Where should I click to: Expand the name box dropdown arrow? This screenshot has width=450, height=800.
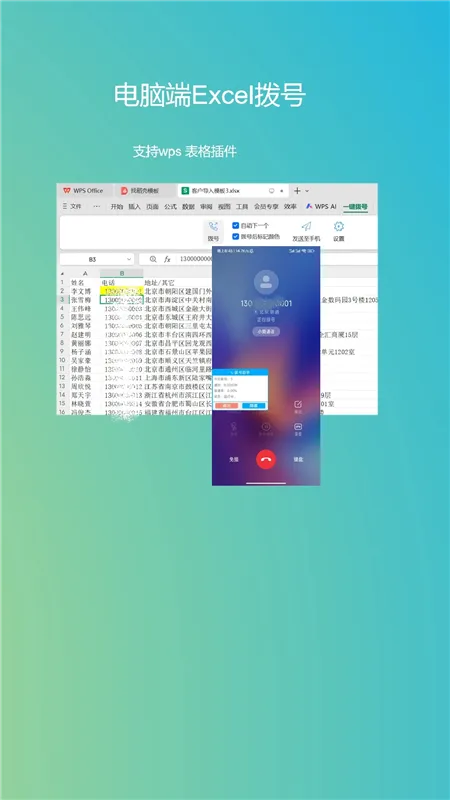[x=128, y=260]
